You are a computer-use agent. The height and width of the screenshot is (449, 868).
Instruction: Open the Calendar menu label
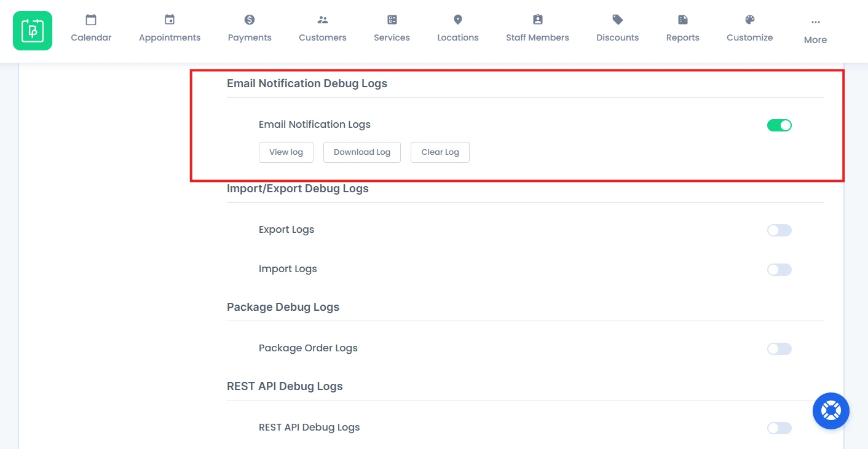[91, 37]
